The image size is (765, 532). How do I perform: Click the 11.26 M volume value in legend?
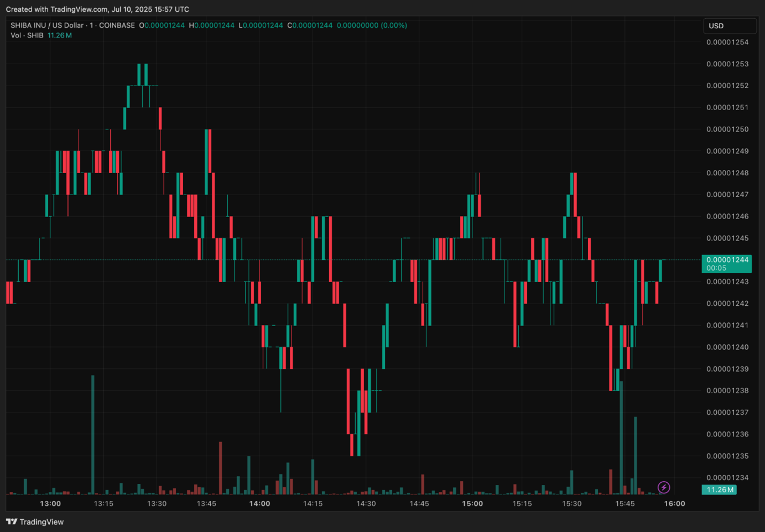pos(59,35)
